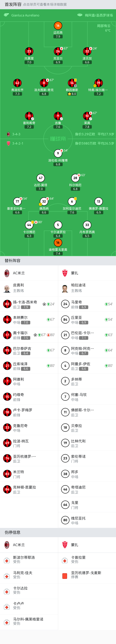Tap 蒙扎 team crest in substitutes
This screenshot has height=644, width=116.
click(x=65, y=273)
